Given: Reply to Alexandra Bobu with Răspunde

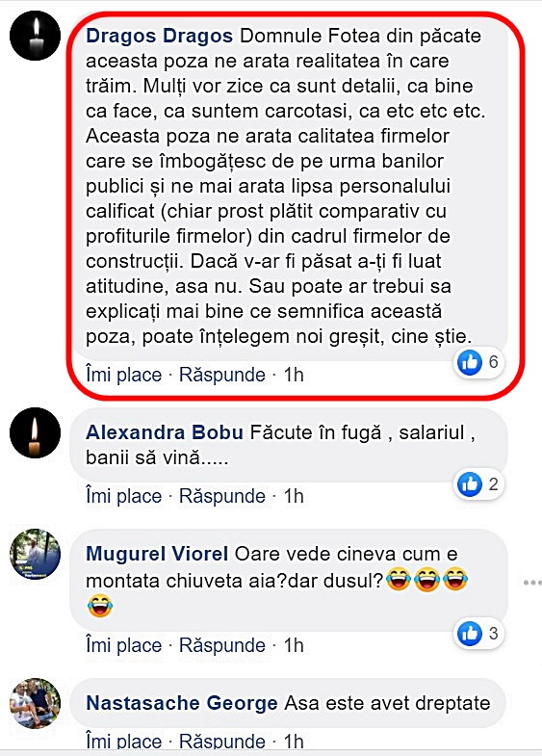Looking at the screenshot, I should pyautogui.click(x=222, y=496).
